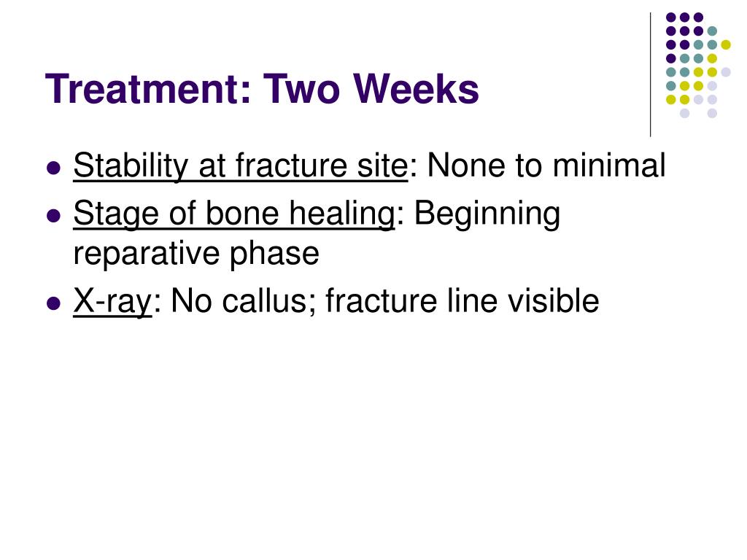Click the top-left purple dot in decoration
The width and height of the screenshot is (747, 560).
(671, 17)
